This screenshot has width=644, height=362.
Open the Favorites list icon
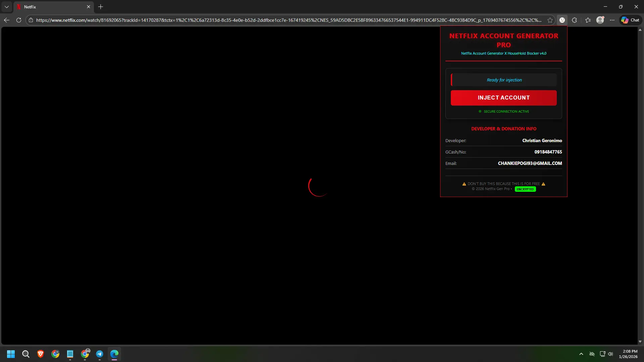click(588, 20)
